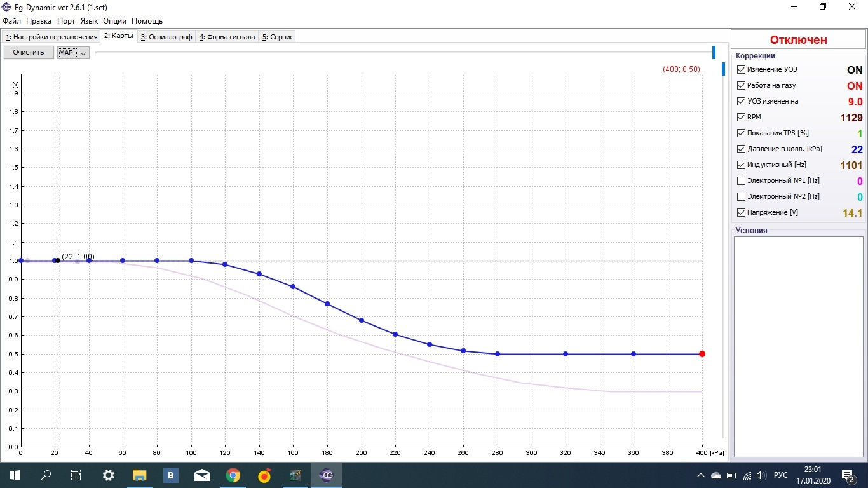
Task: Open the Правка menu
Action: coord(39,21)
